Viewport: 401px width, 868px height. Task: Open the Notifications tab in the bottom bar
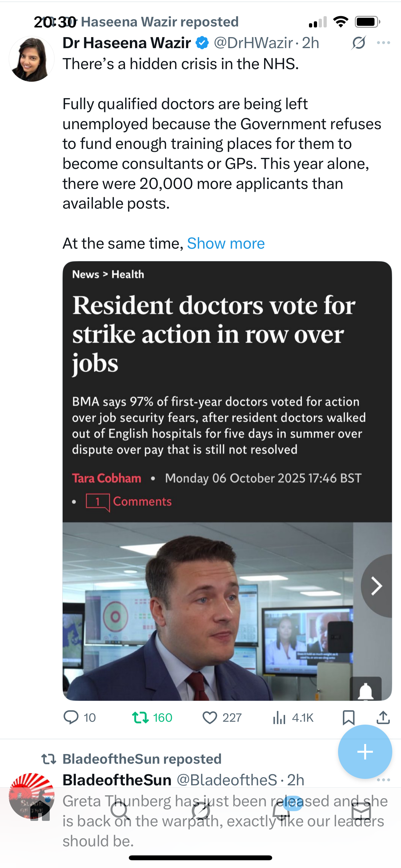tap(281, 811)
